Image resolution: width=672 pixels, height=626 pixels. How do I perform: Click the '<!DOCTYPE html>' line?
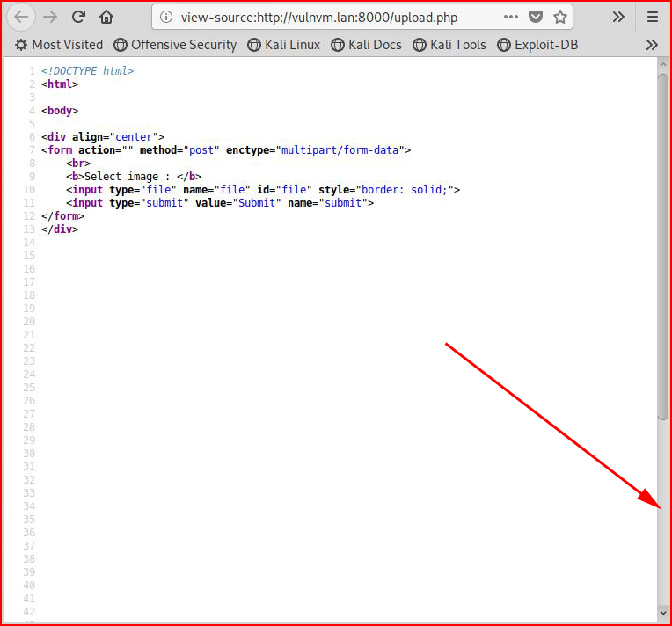[x=87, y=70]
